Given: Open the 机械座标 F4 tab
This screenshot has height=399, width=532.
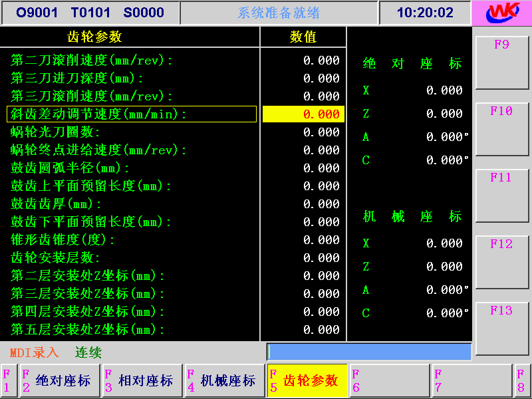Looking at the screenshot, I should 225,380.
